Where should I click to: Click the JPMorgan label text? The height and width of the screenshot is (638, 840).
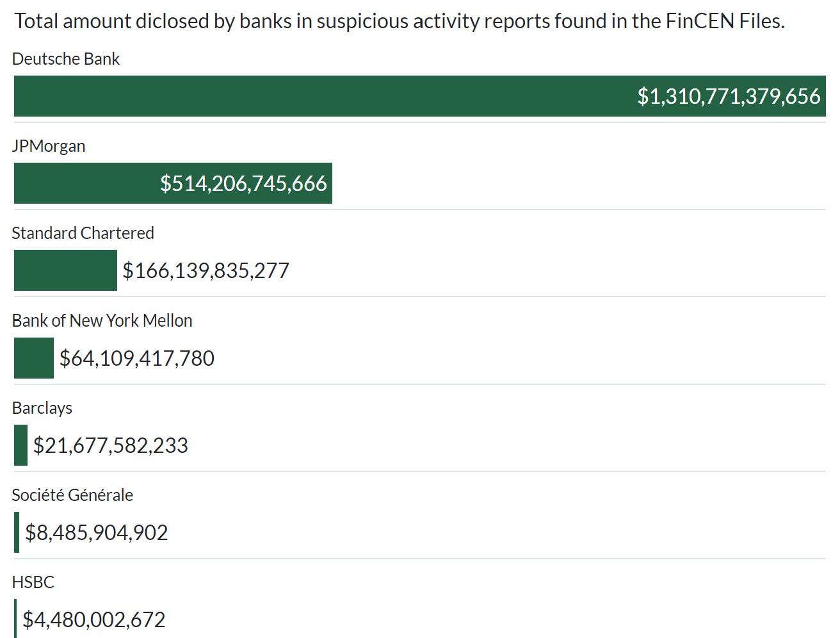pyautogui.click(x=49, y=146)
